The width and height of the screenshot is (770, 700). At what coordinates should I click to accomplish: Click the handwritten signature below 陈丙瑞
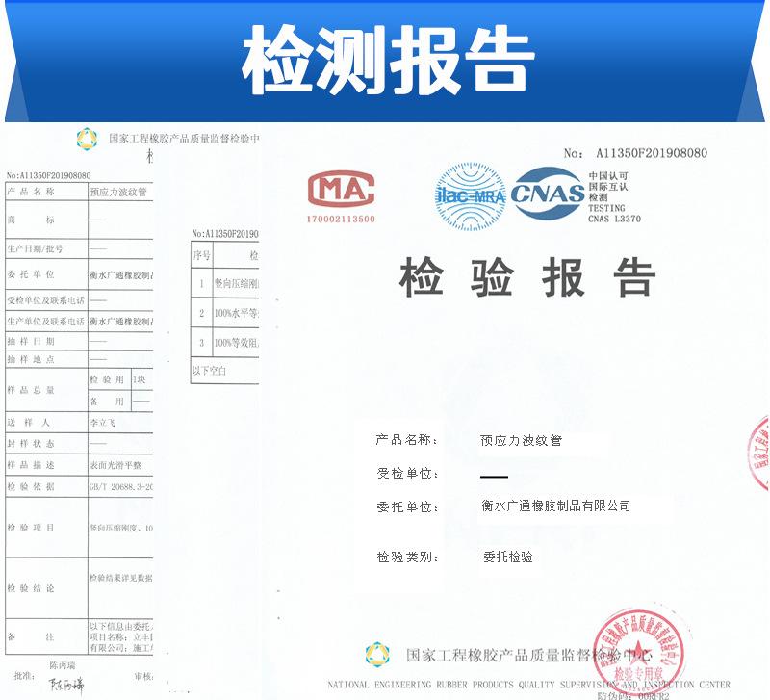click(65, 685)
